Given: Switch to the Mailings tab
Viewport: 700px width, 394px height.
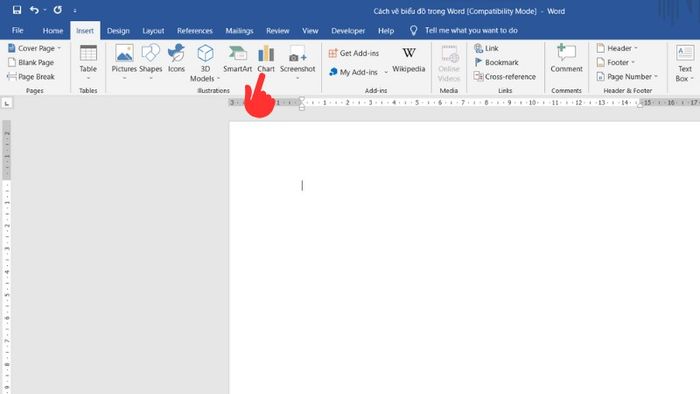Looking at the screenshot, I should [x=239, y=30].
